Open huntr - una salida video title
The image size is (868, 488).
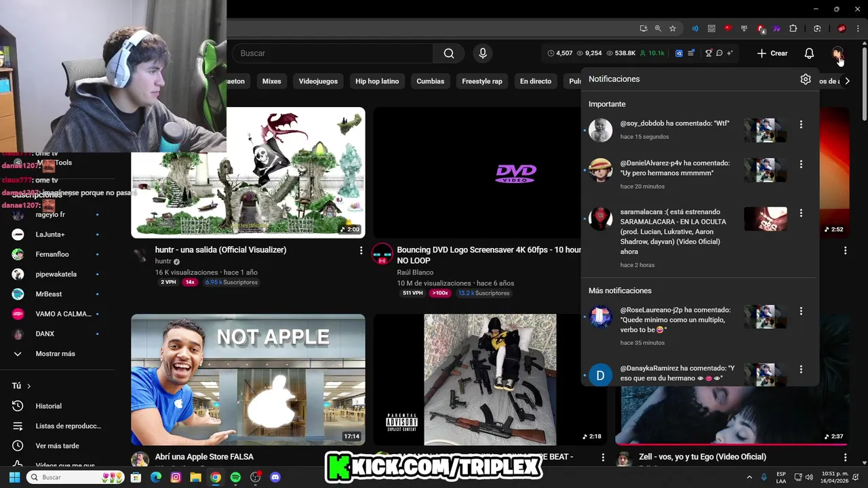pyautogui.click(x=220, y=249)
